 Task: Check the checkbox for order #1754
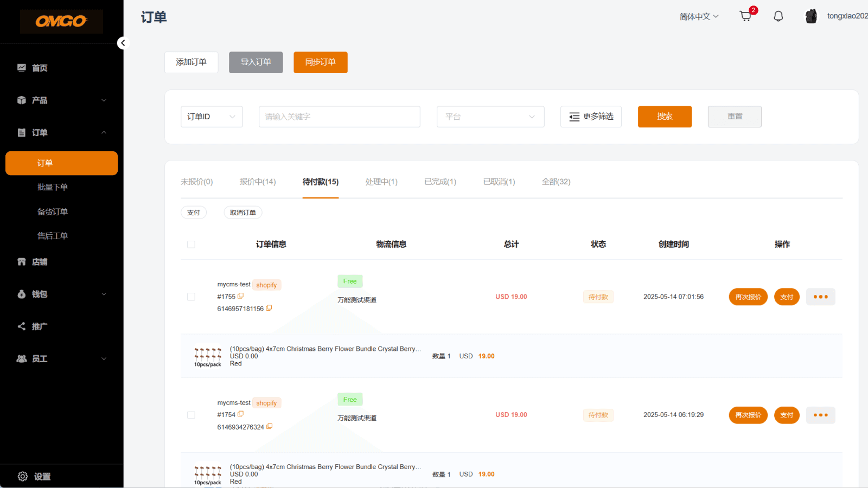click(191, 415)
